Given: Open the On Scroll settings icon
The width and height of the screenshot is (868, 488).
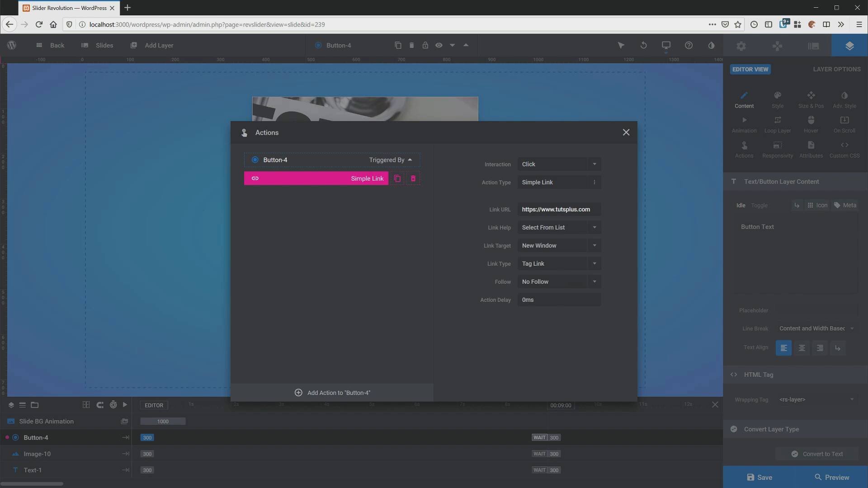Looking at the screenshot, I should click(x=844, y=123).
